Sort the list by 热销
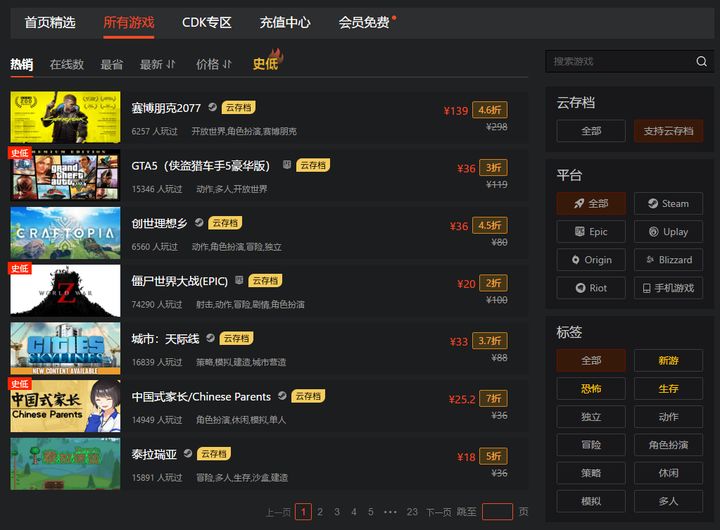The height and width of the screenshot is (530, 720). tap(22, 64)
